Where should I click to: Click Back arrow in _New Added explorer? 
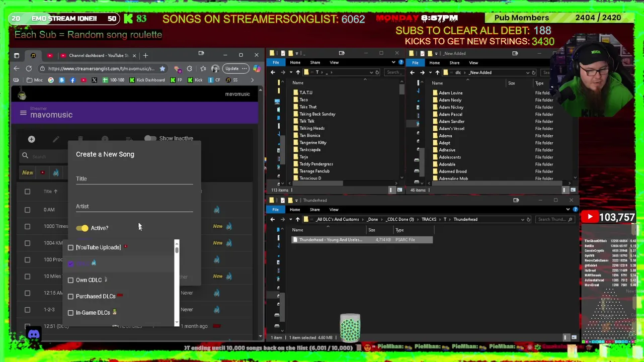(412, 72)
